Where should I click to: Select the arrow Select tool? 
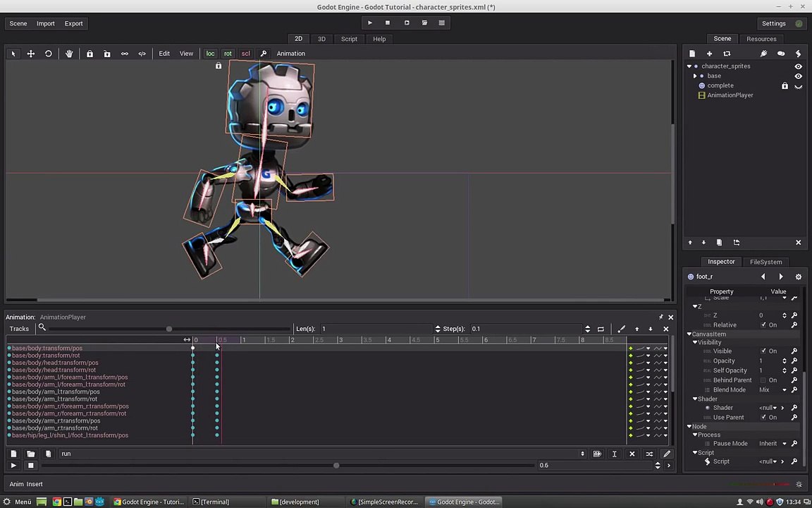[13, 54]
